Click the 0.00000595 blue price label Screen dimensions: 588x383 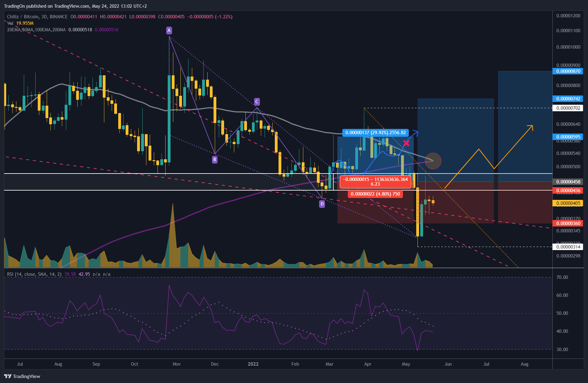click(568, 137)
